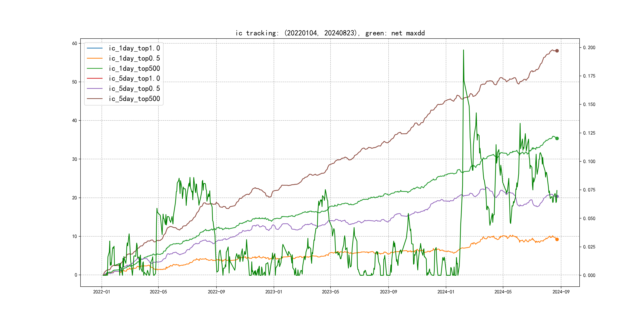The width and height of the screenshot is (644, 322).
Task: Click the ic_1day_top1.0 legend label
Action: [134, 48]
